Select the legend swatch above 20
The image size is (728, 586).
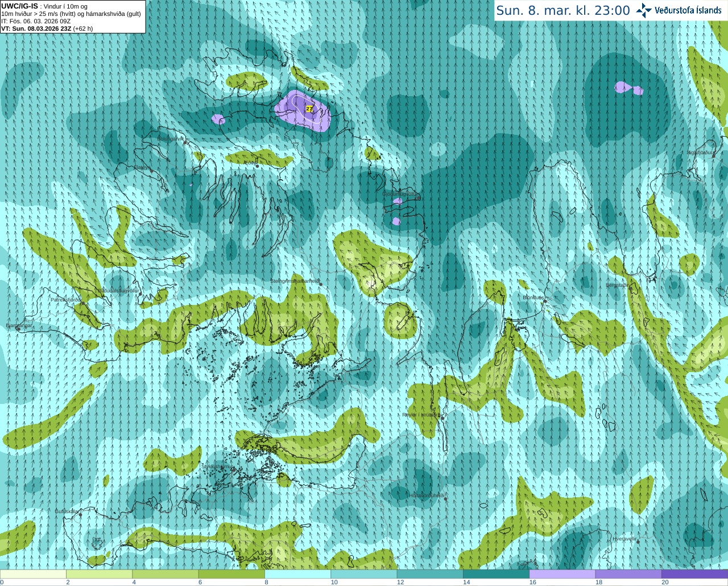(x=694, y=574)
